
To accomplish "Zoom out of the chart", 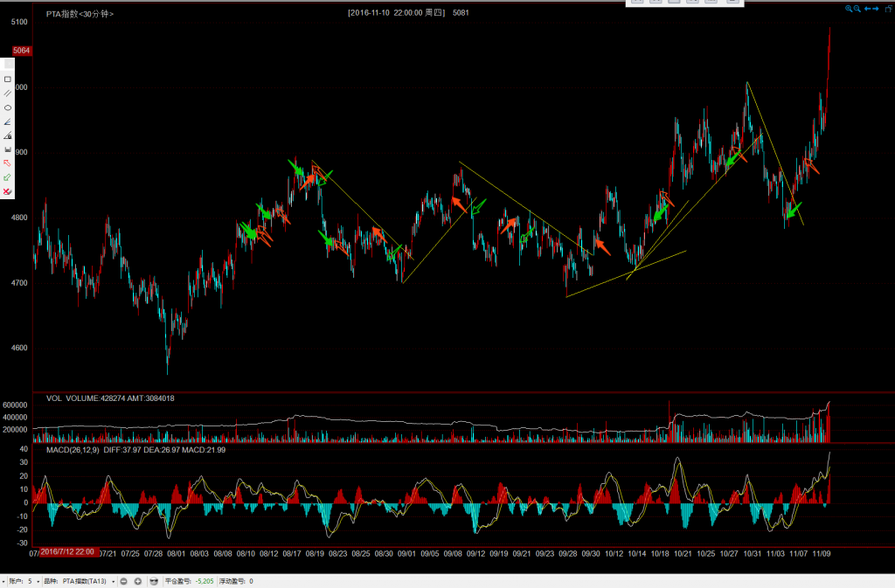I will coord(857,9).
